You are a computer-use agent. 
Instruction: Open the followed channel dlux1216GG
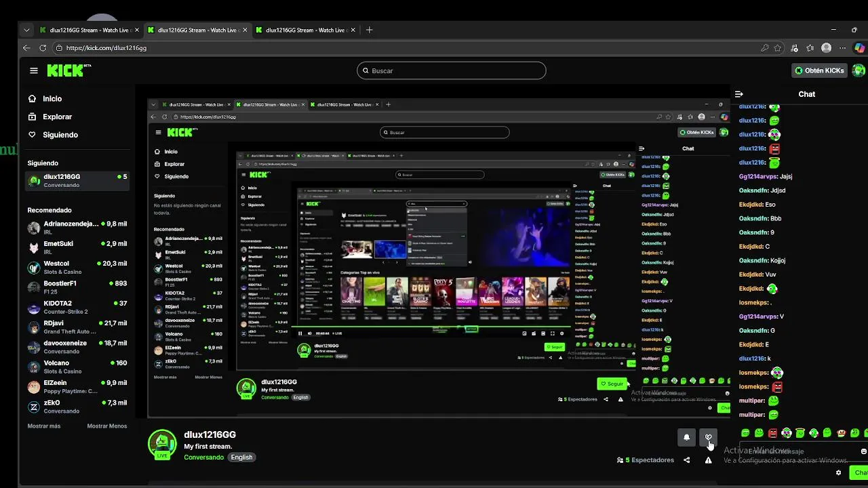point(77,181)
